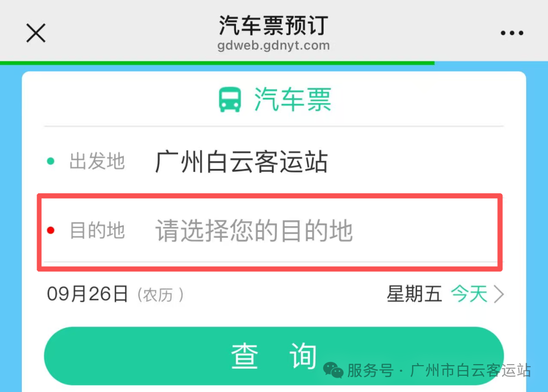Viewport: 548px width, 392px height.
Task: Click the gdweb.gdnyt.com address text
Action: point(273,46)
